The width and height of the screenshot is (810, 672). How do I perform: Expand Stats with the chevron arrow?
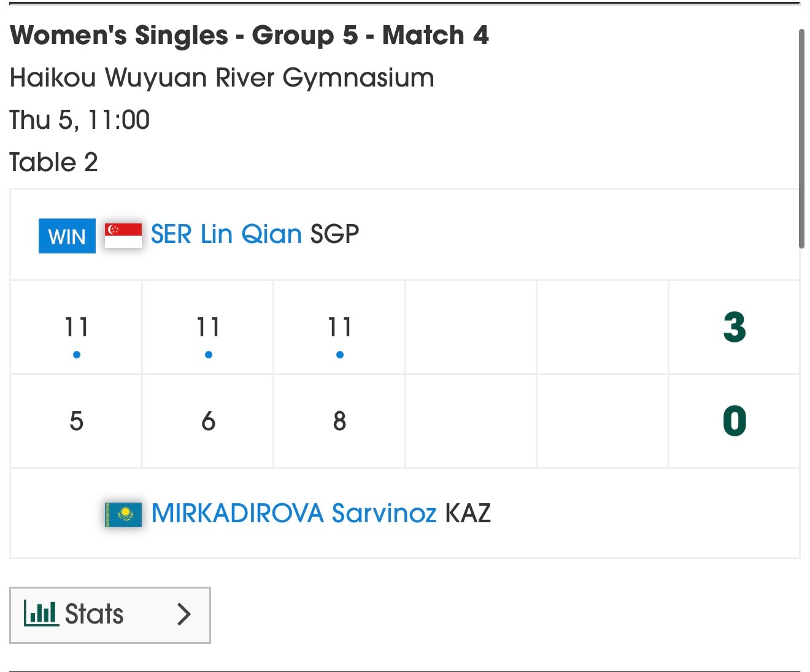(183, 614)
